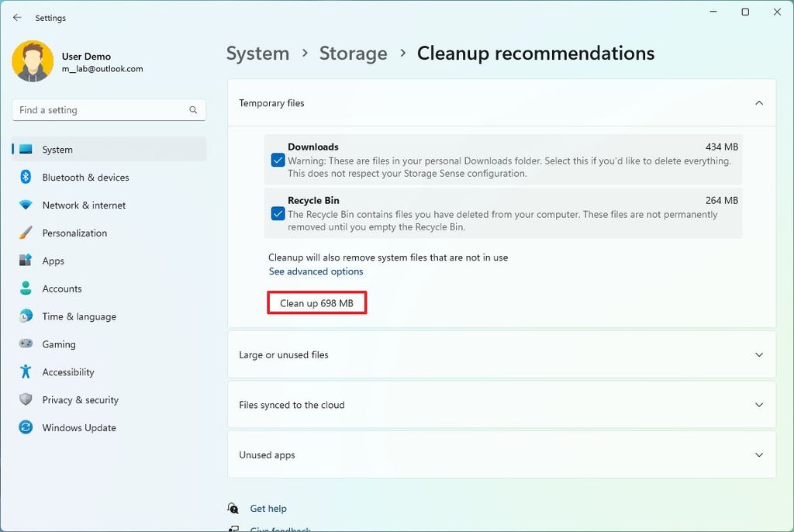Click inside the Find a setting search box
Image resolution: width=794 pixels, height=532 pixels.
point(109,109)
